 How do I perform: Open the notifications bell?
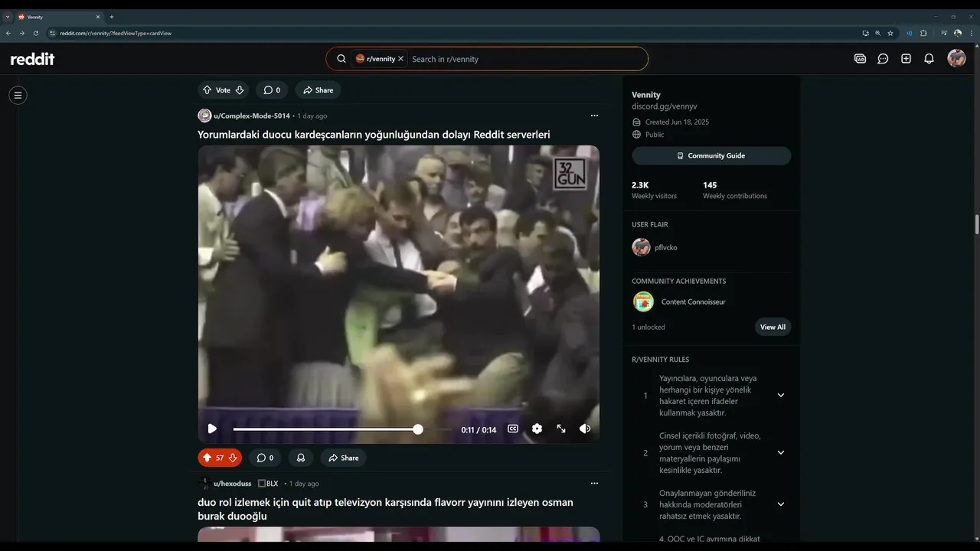(x=929, y=59)
